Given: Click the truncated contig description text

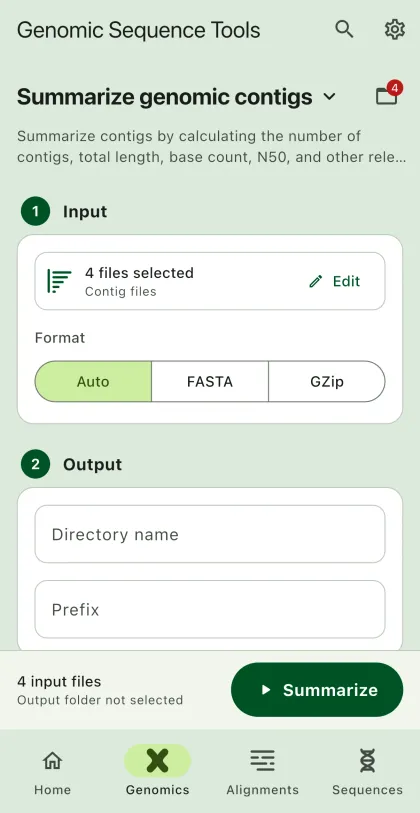Looking at the screenshot, I should (211, 147).
